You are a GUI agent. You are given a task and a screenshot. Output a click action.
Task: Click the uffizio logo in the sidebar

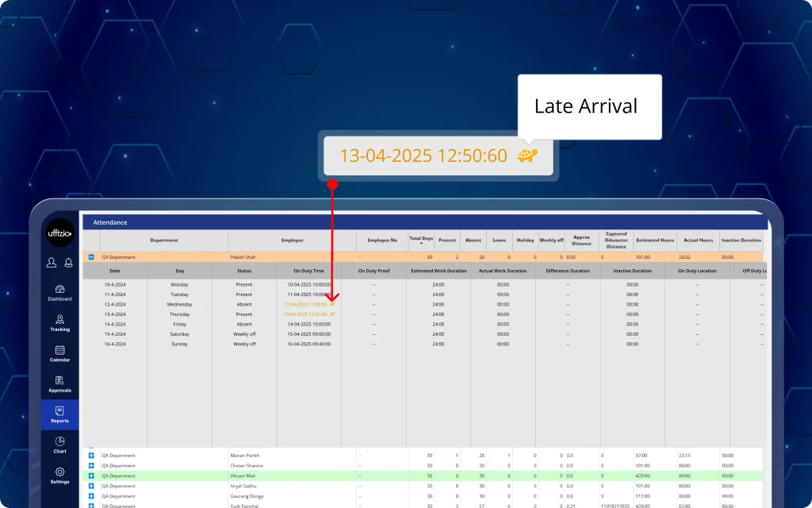click(x=60, y=233)
